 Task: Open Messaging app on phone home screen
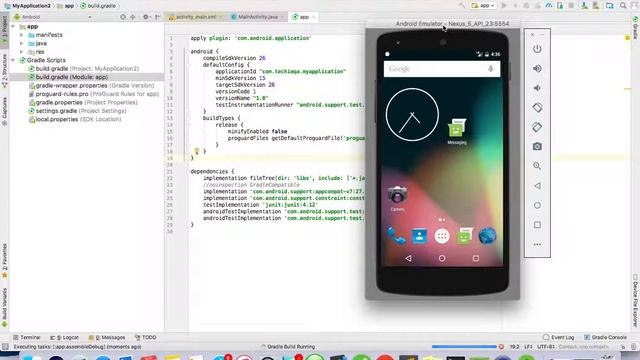pyautogui.click(x=457, y=131)
